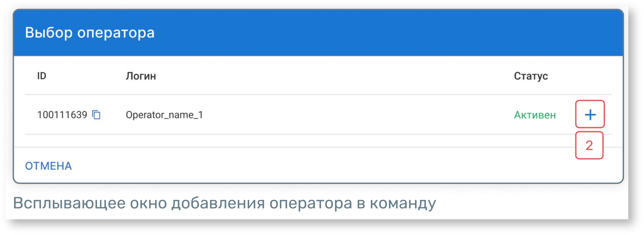Click the green Активен status
Image resolution: width=644 pixels, height=235 pixels.
point(535,115)
